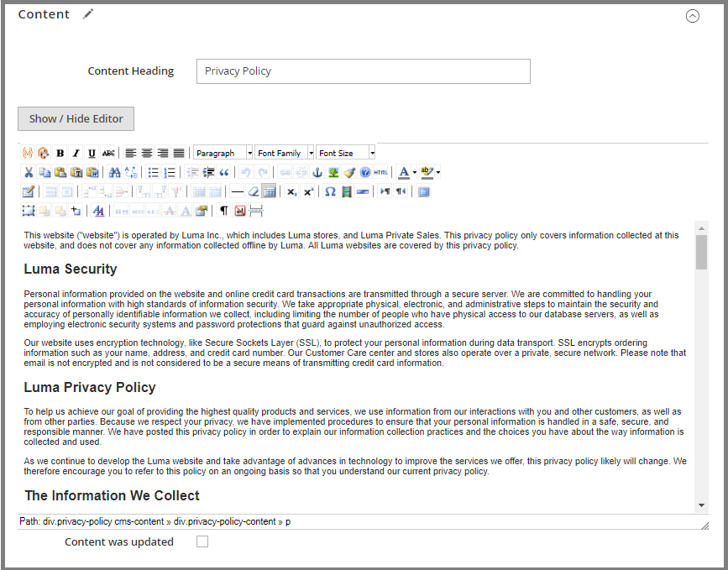Screen dimensions: 728x570
Task: Open the Paragraph format dropdown
Action: pos(223,153)
